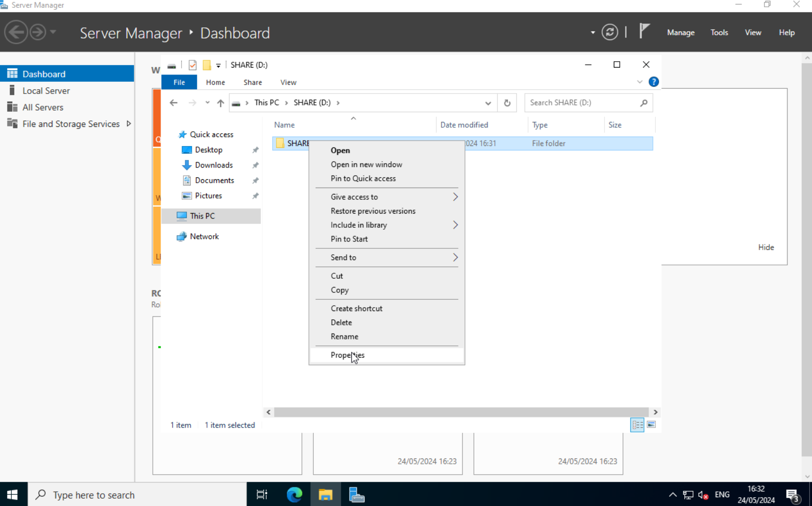Click the search magnifier in Explorer
This screenshot has width=812, height=506.
[x=644, y=103]
